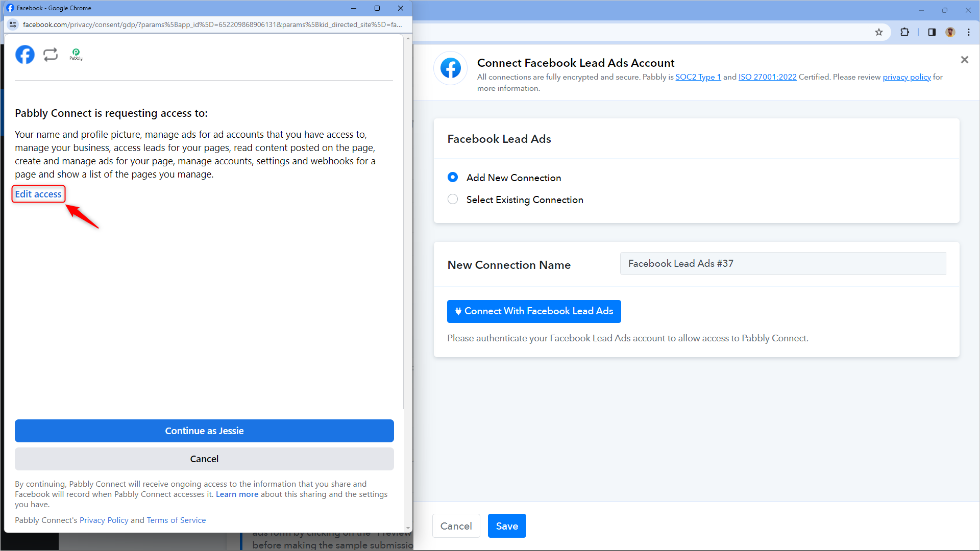Click the sync arrows icon between logos
Screen dimensions: 980x551
pos(51,55)
